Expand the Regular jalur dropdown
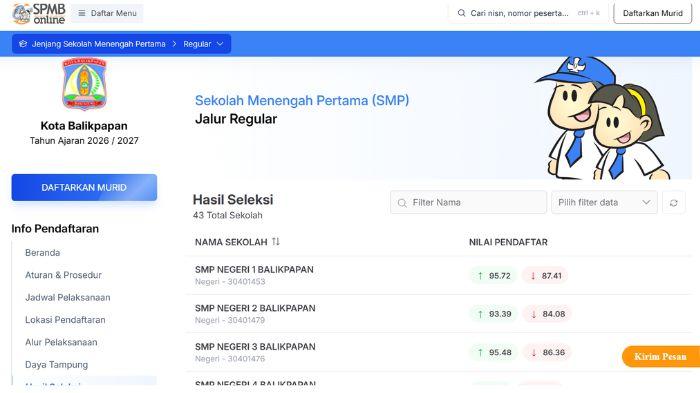The image size is (700, 393). pos(203,44)
